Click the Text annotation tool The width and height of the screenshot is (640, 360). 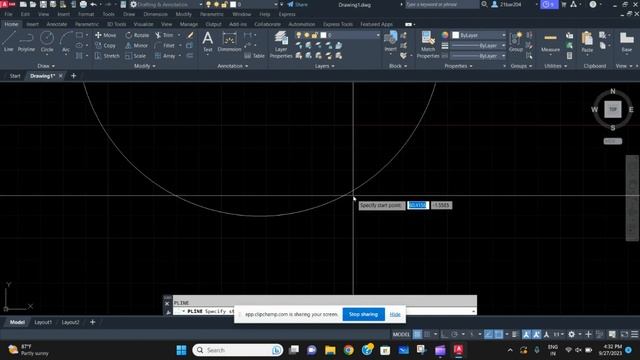click(207, 42)
